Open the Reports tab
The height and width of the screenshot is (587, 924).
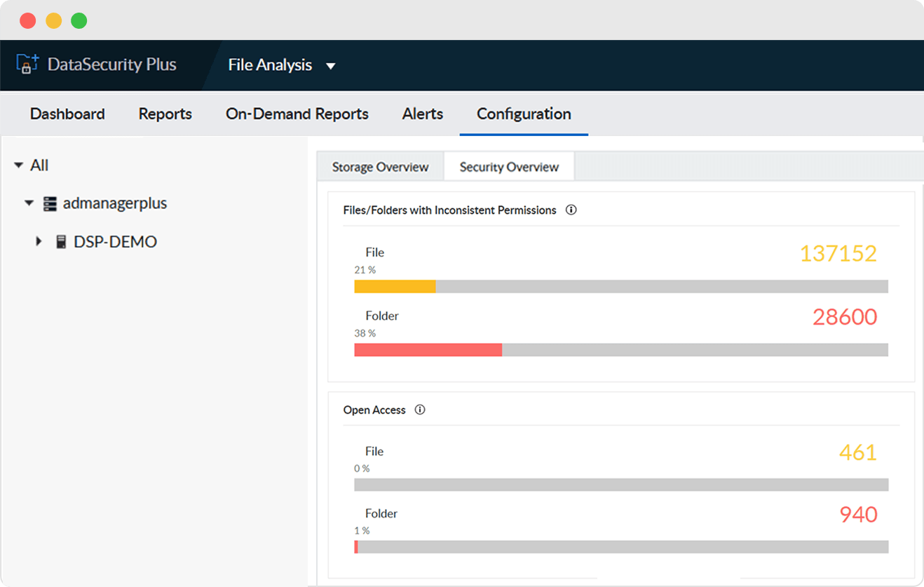tap(165, 114)
